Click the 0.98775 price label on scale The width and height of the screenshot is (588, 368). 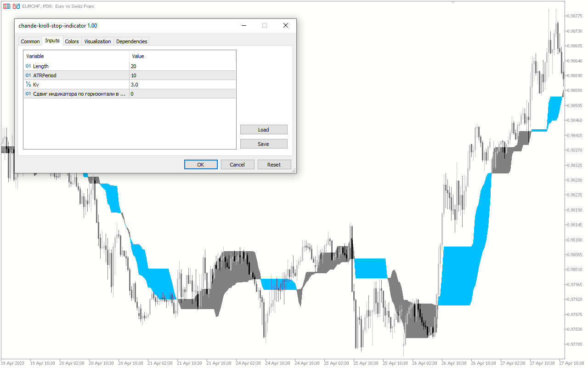(575, 16)
